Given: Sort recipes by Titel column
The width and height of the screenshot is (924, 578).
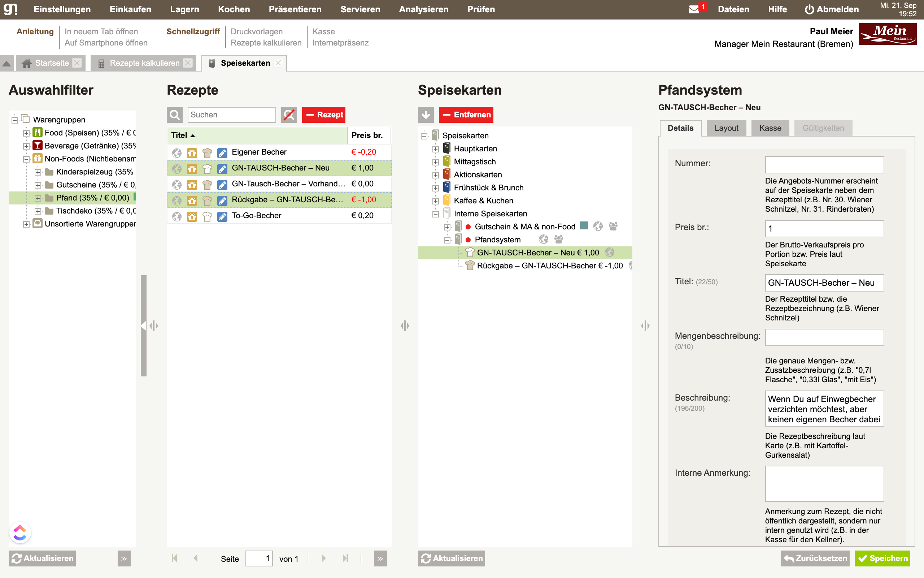Looking at the screenshot, I should click(x=257, y=135).
